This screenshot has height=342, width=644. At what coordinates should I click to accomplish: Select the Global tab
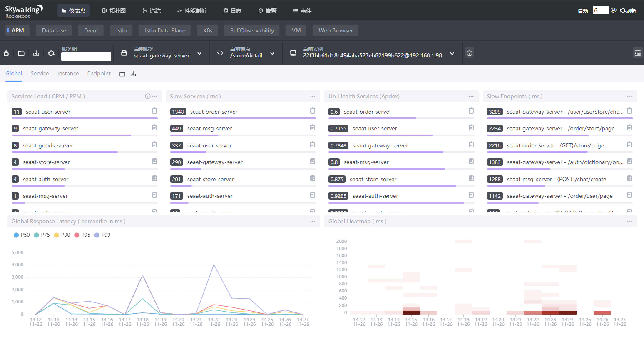14,74
